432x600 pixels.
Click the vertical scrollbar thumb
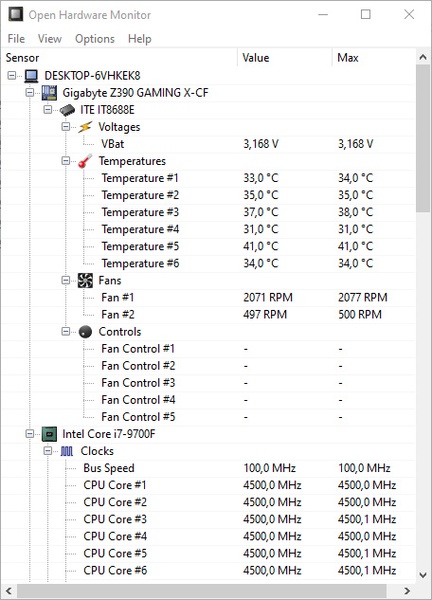(x=423, y=138)
